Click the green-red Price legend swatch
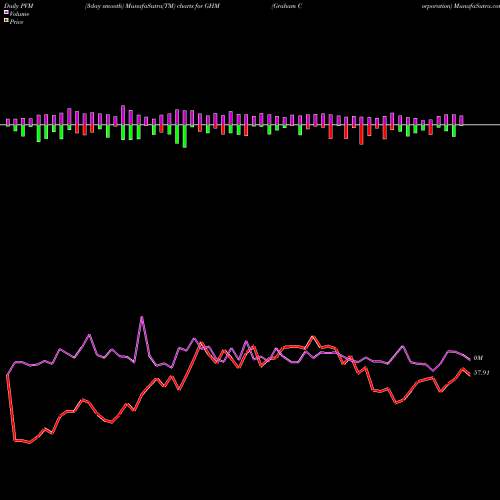Screen dimensions: 500x500 coord(6,21)
